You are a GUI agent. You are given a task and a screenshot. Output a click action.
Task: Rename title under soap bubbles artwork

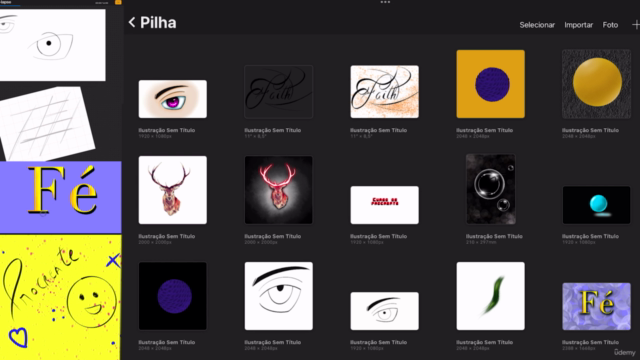click(x=494, y=236)
